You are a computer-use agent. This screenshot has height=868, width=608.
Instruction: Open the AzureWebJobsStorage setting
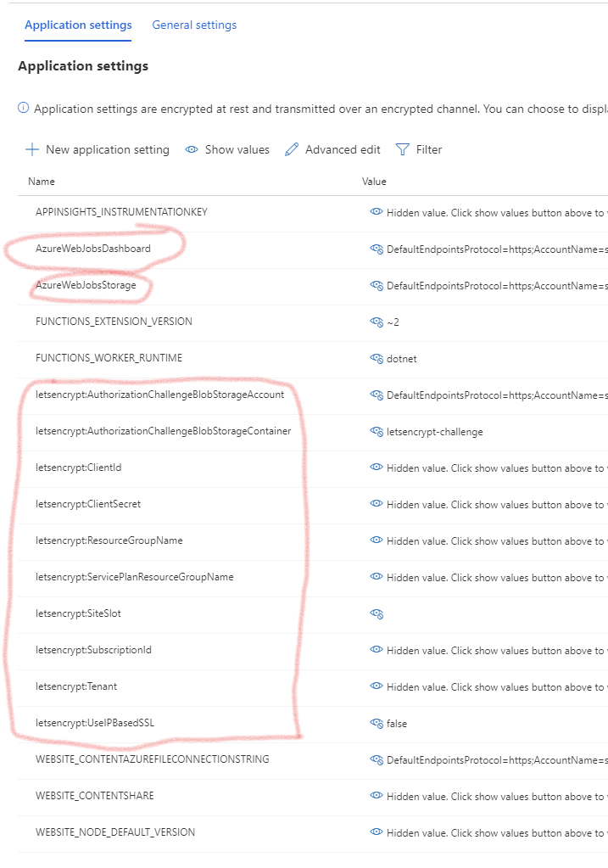click(x=86, y=285)
